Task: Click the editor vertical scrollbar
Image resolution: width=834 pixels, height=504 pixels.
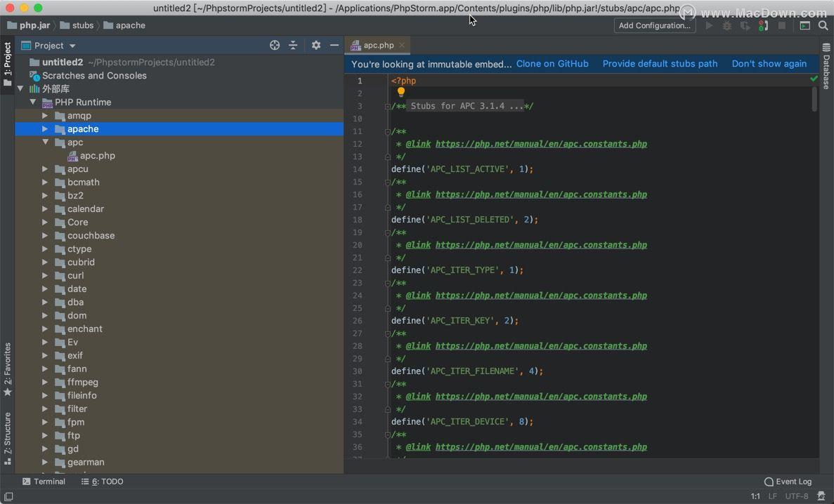Action: pos(814,99)
